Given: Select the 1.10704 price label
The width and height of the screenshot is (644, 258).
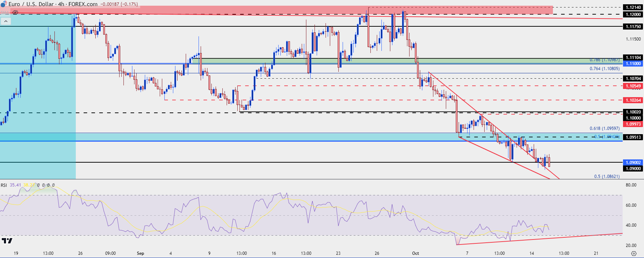Looking at the screenshot, I should [x=633, y=78].
